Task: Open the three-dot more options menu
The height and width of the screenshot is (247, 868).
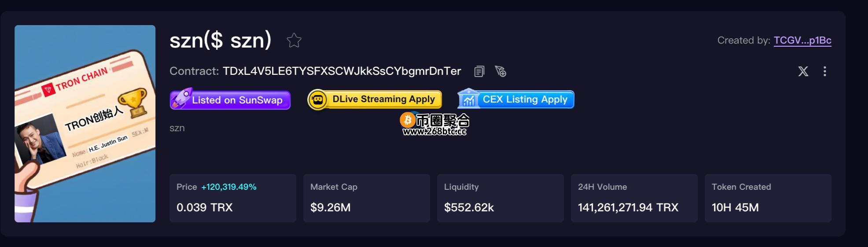Action: (x=825, y=71)
